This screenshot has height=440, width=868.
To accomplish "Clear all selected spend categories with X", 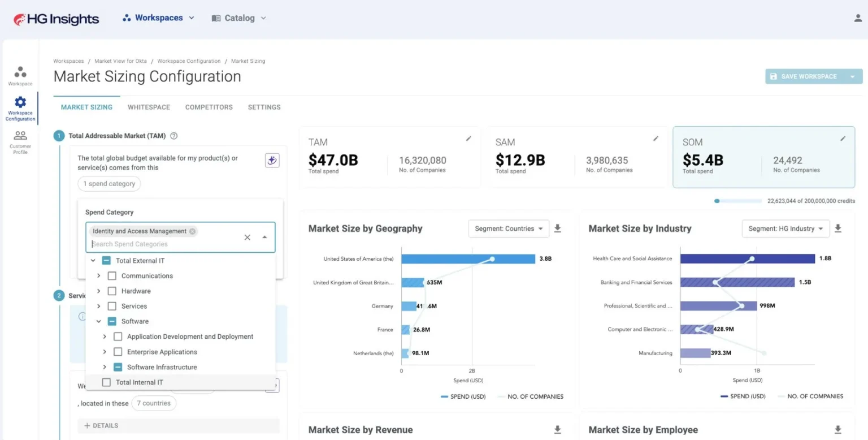I will 247,238.
